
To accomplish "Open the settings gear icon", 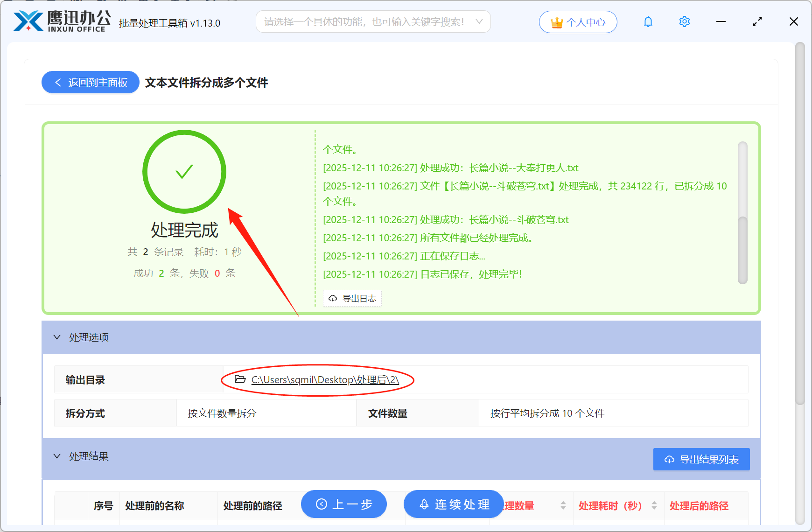I will (684, 21).
